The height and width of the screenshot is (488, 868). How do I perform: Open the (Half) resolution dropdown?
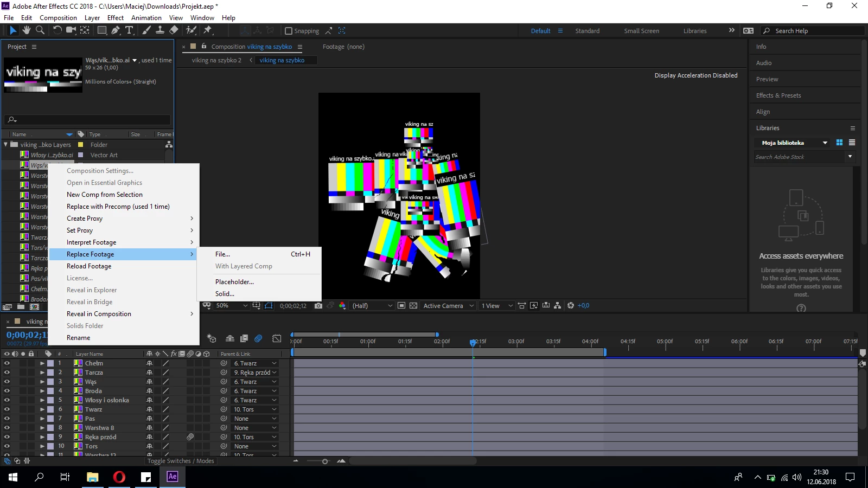coord(372,306)
